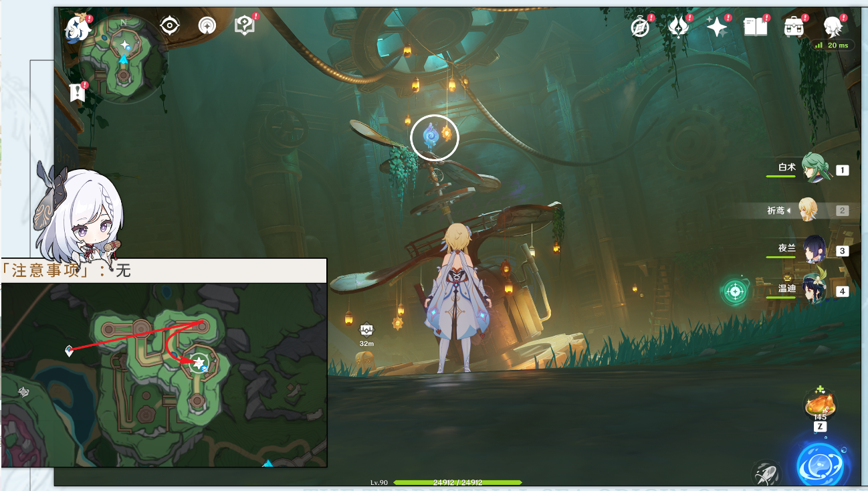Click the blue marker beside minimap star
This screenshot has width=868, height=491.
pos(128,48)
